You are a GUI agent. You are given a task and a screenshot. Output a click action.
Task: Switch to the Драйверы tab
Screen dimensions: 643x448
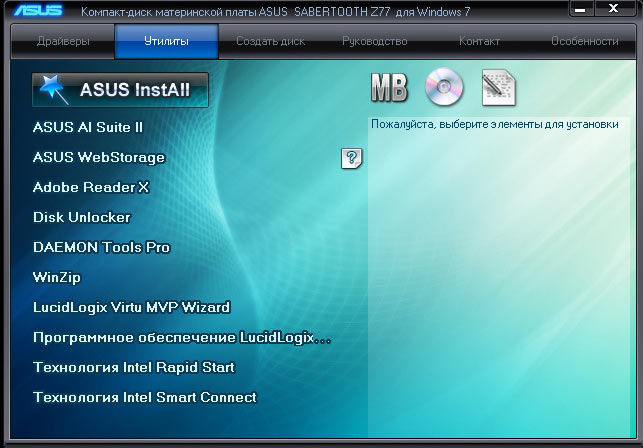63,41
